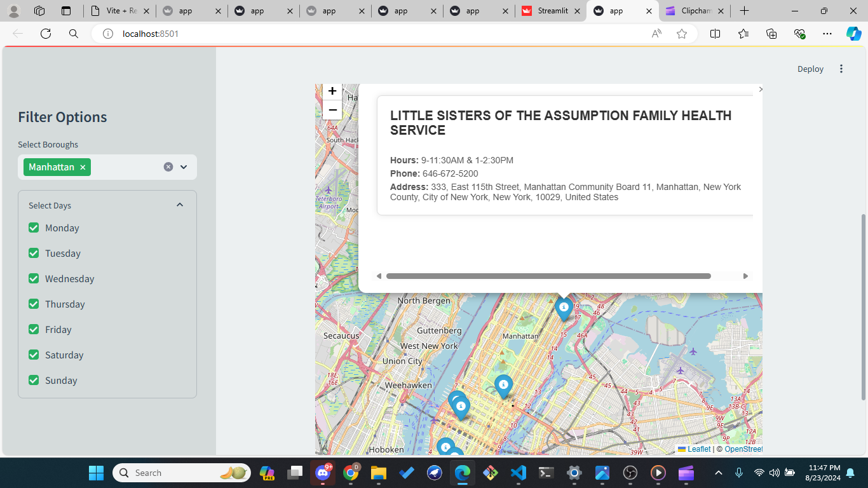Open the split screen icon

(715, 34)
